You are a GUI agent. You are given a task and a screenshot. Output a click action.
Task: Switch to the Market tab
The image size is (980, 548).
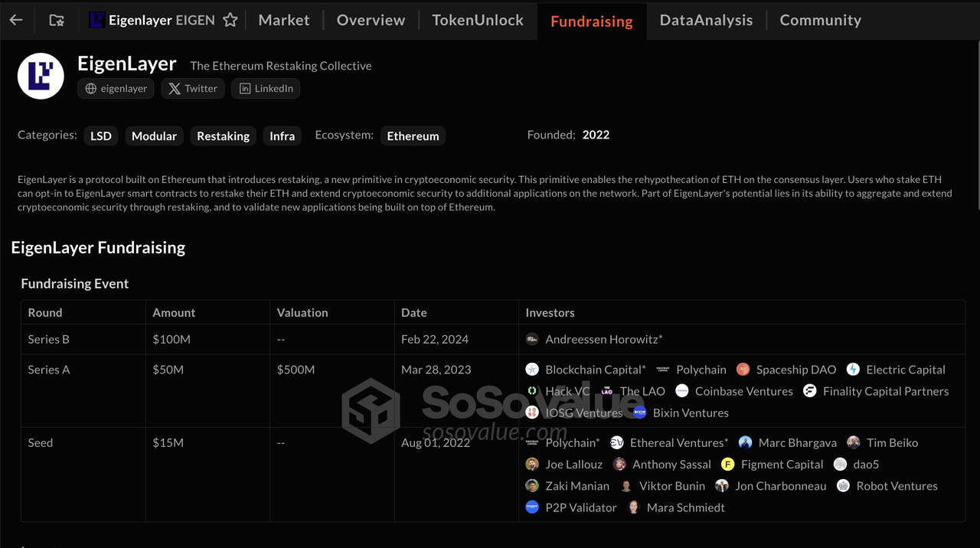click(x=284, y=21)
